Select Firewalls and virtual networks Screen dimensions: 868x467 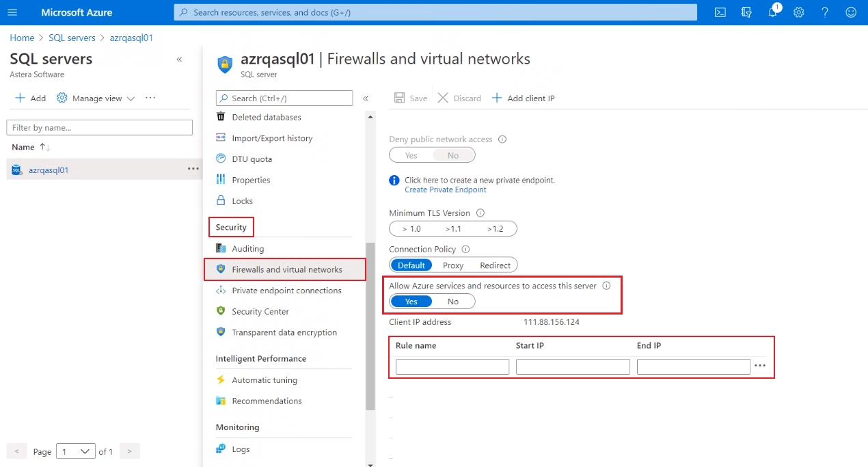click(285, 269)
